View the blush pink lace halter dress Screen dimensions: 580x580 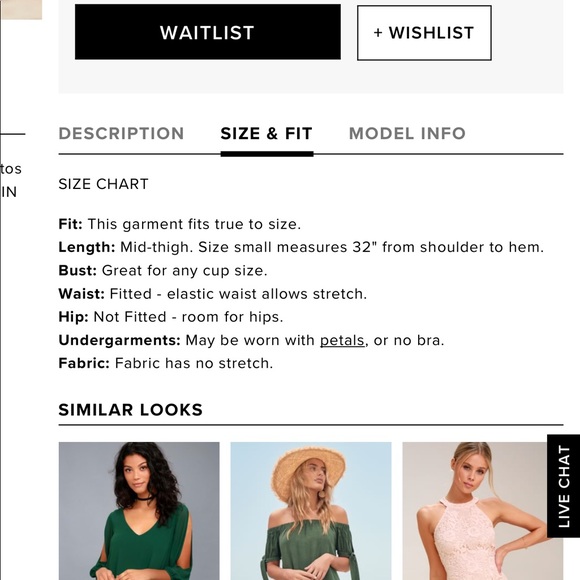pyautogui.click(x=475, y=511)
